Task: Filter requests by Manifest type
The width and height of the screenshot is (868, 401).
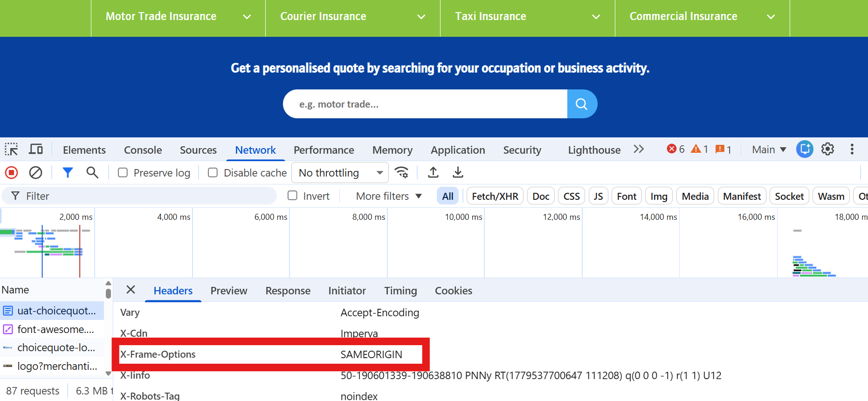Action: pos(742,196)
